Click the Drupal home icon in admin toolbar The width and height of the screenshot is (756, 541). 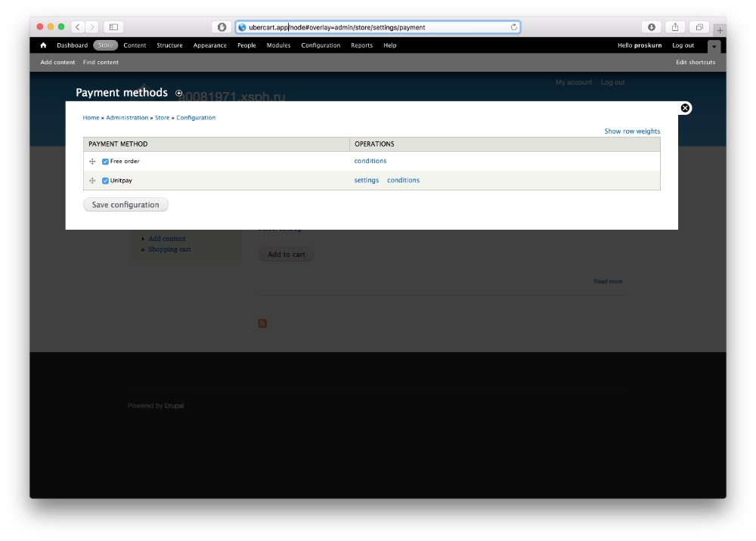[43, 45]
